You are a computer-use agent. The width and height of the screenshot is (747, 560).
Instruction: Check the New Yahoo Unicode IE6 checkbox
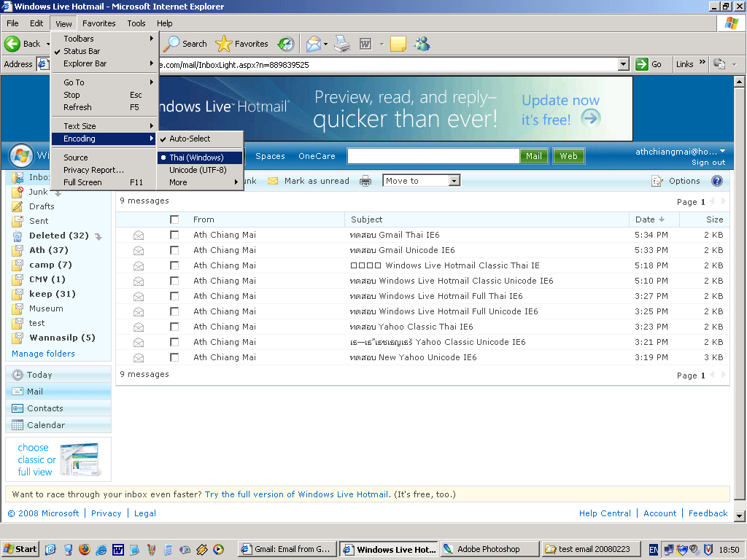(x=174, y=357)
